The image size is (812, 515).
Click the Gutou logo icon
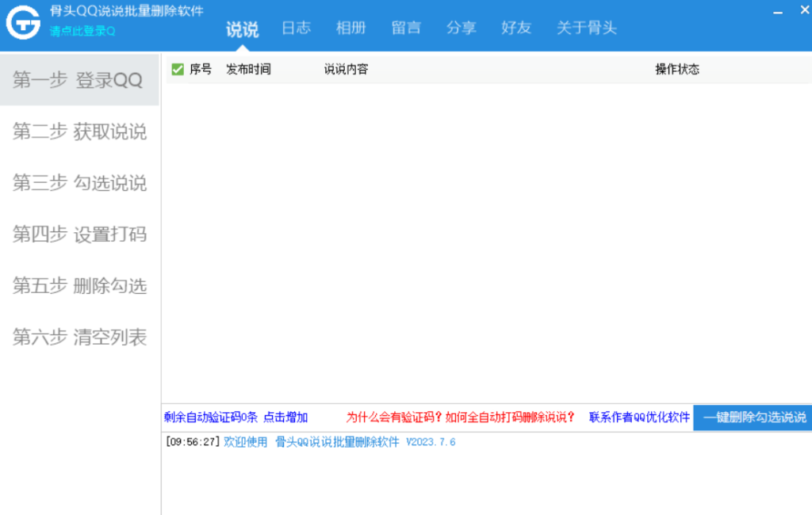pos(24,24)
